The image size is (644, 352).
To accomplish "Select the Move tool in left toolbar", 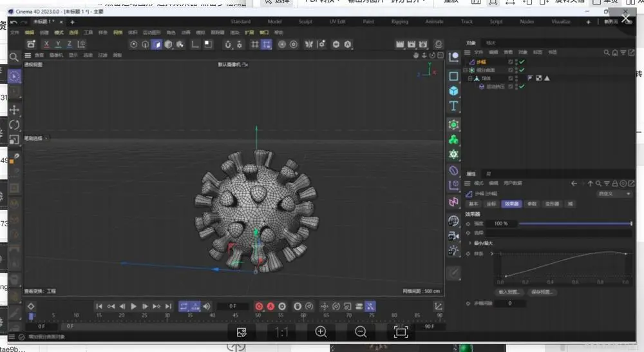I will pyautogui.click(x=14, y=110).
